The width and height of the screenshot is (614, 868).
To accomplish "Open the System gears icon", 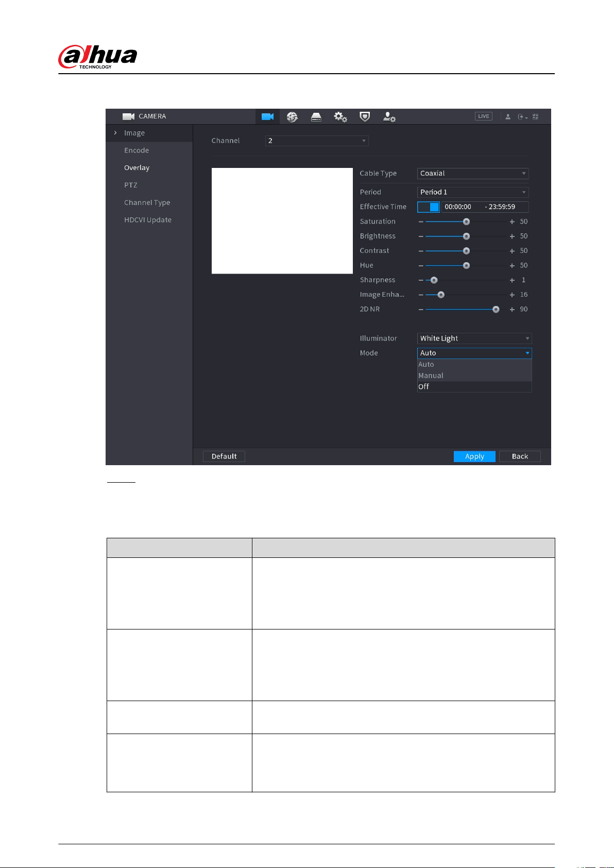I will tap(340, 117).
